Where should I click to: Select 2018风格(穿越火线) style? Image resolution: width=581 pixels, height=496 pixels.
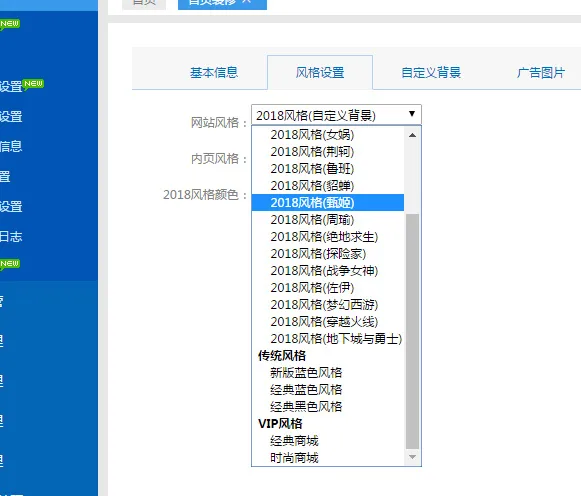click(x=328, y=322)
